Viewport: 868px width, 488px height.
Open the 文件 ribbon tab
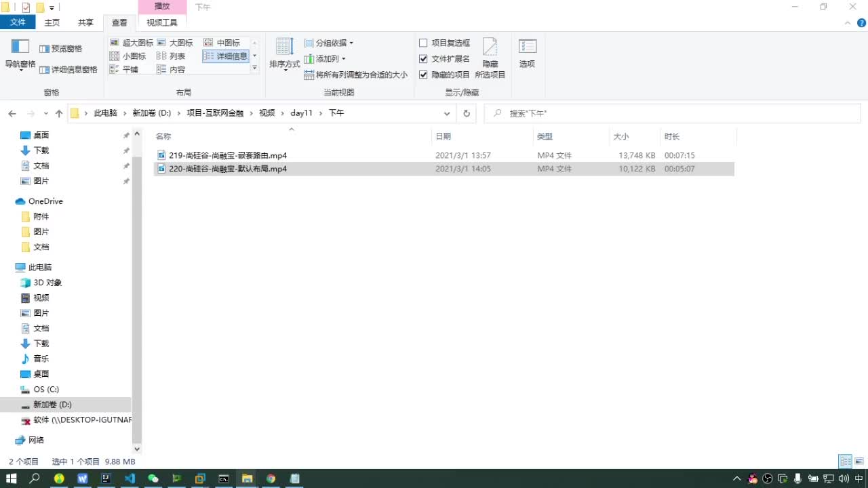[x=18, y=22]
